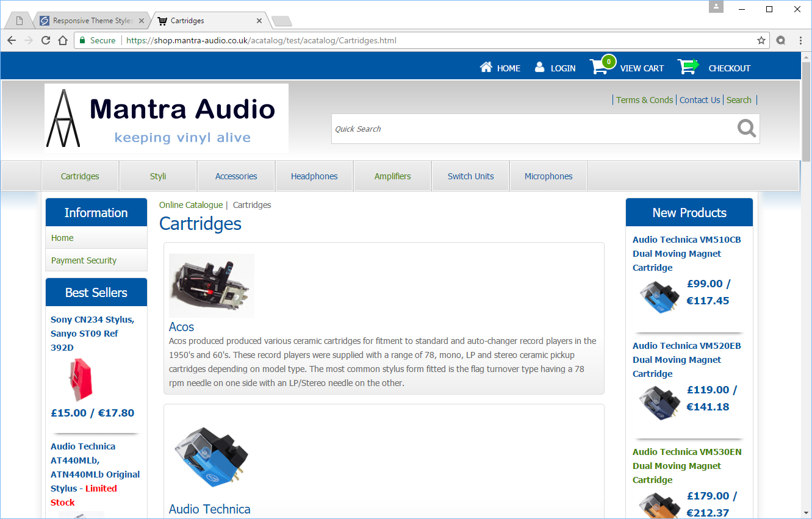Bookmark this page with the star icon
812x519 pixels.
coord(761,40)
